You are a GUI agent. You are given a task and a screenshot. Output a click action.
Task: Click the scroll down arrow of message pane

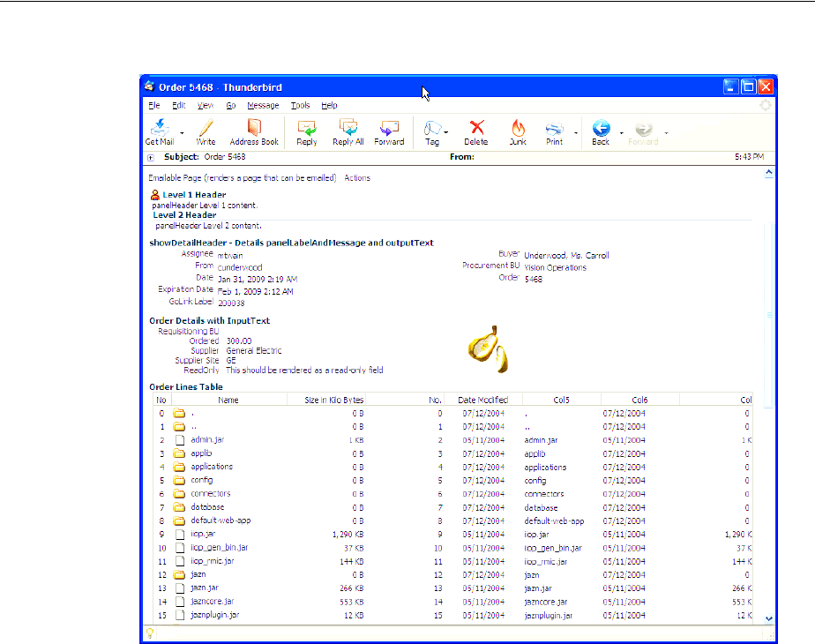(769, 618)
